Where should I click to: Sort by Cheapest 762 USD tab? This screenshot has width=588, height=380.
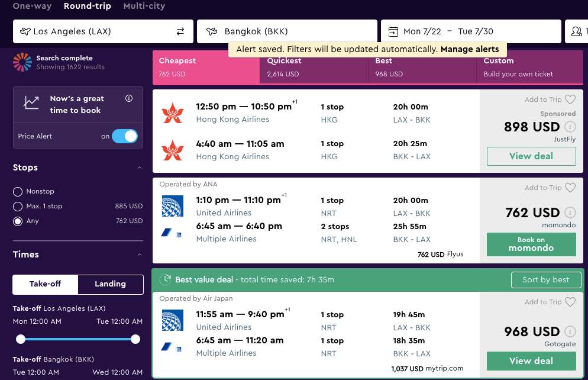206,67
